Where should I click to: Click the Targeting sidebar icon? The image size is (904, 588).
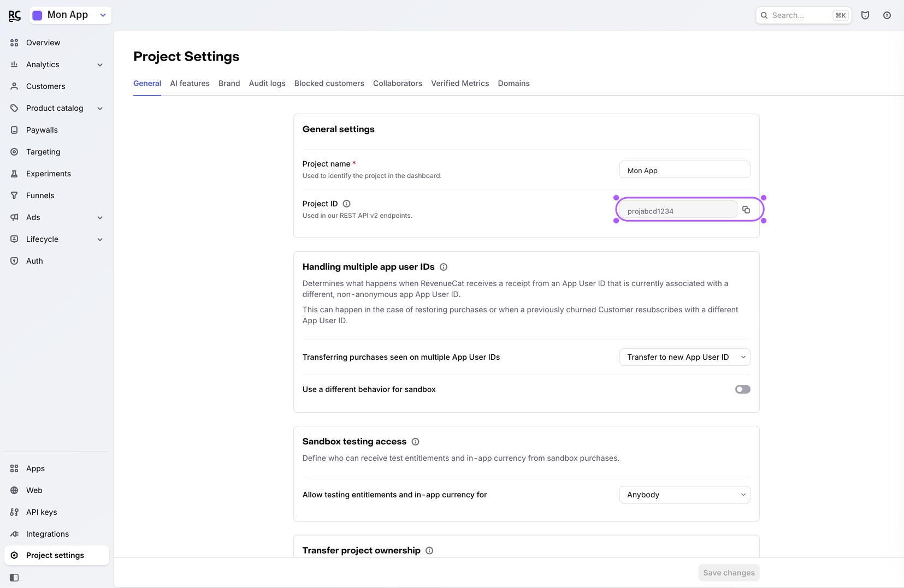pos(14,152)
